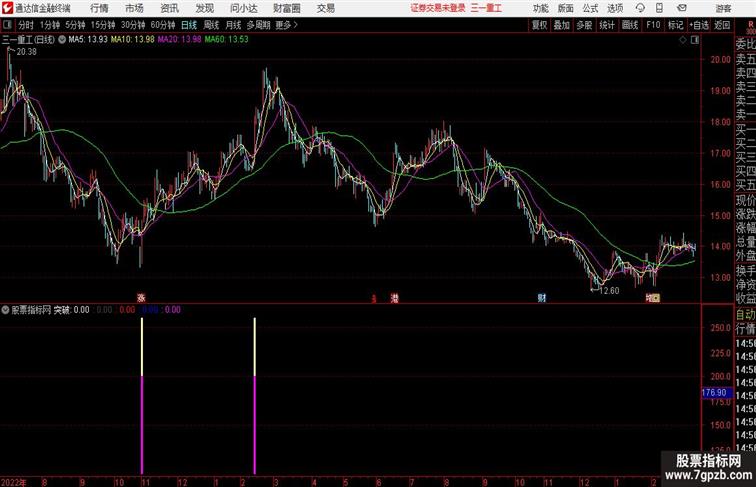Open the F10 company info button
Viewport: 756px width, 487px height.
click(653, 25)
